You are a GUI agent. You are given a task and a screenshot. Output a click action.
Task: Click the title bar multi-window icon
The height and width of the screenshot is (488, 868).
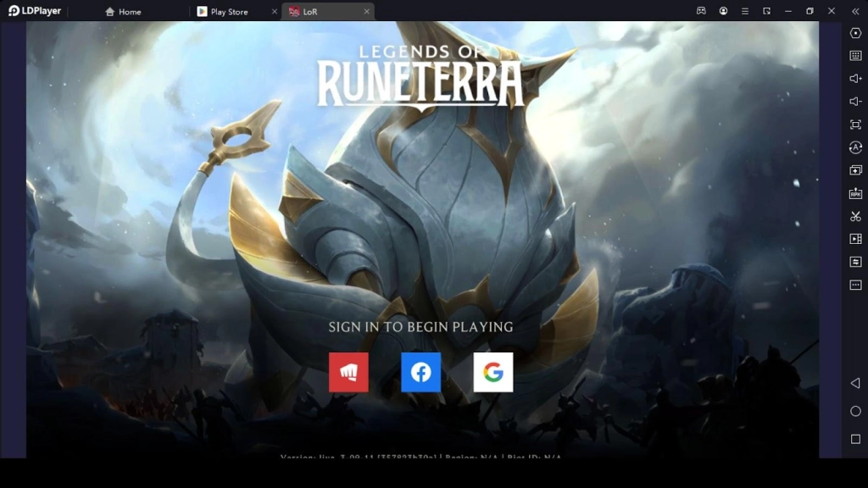tap(766, 11)
